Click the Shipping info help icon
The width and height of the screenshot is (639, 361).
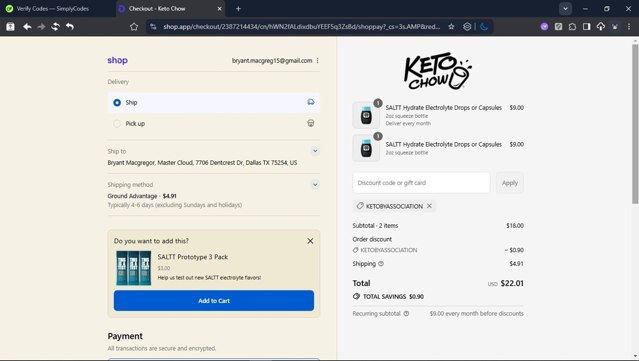(381, 264)
